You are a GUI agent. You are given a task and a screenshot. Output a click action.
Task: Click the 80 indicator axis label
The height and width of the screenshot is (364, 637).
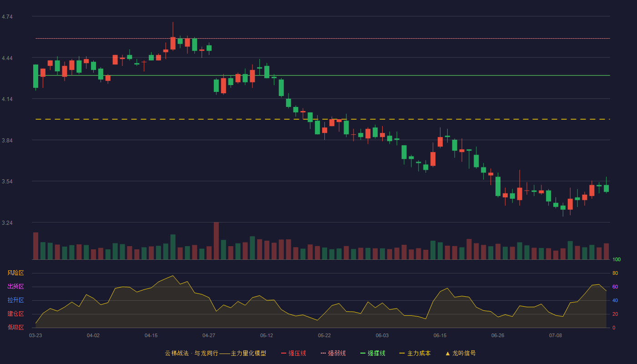(x=615, y=273)
